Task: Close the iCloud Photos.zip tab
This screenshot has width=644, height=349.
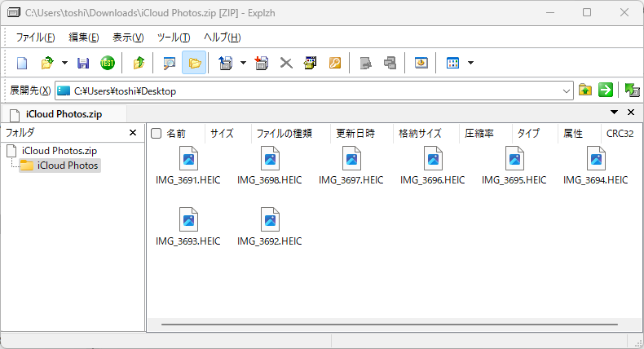Action: [631, 113]
